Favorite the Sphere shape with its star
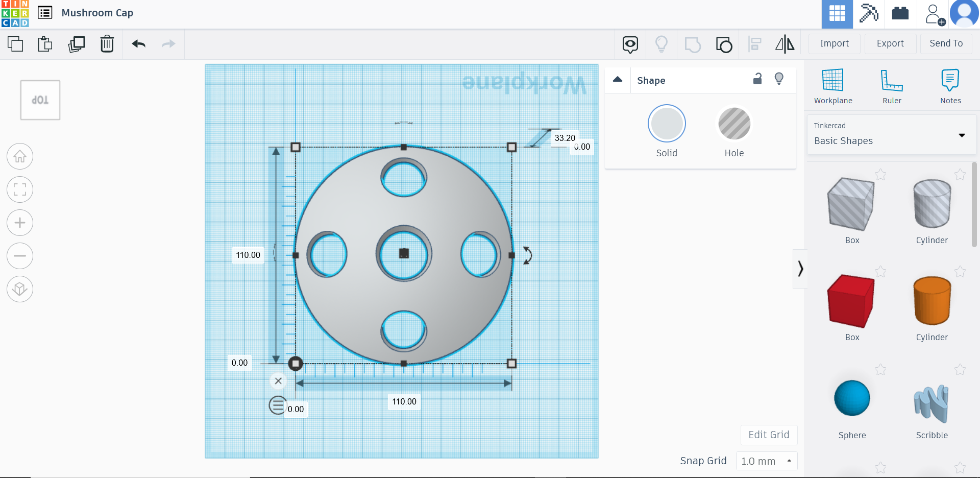 pyautogui.click(x=881, y=370)
